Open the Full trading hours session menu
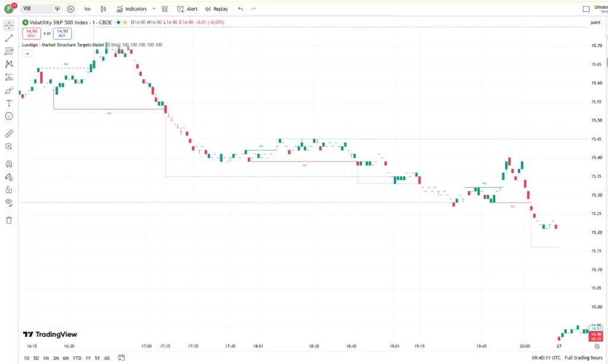 pos(584,358)
